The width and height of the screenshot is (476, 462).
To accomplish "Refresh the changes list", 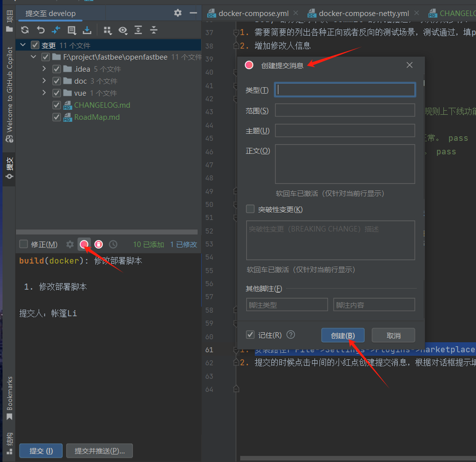I will point(25,30).
